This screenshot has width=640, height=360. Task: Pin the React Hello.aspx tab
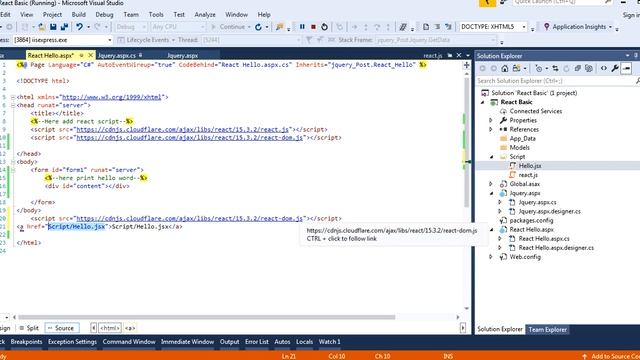(81, 55)
